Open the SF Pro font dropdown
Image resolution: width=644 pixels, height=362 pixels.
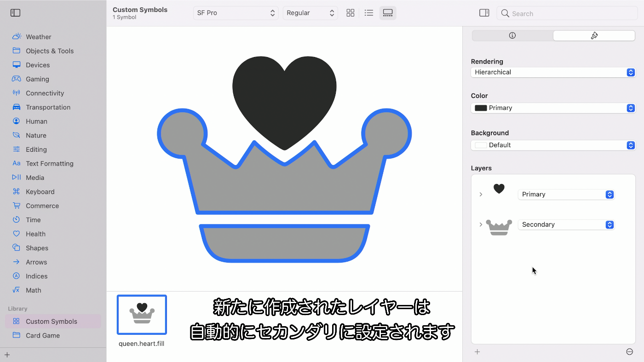pos(236,13)
